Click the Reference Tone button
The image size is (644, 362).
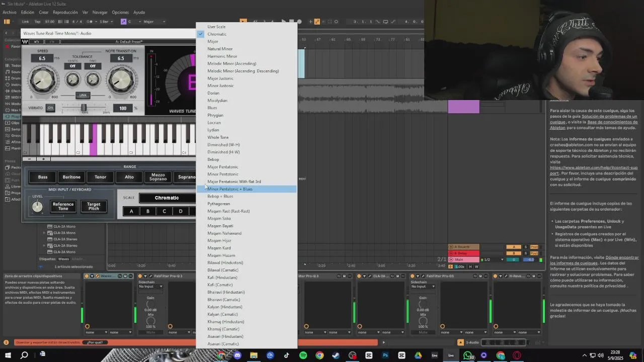tap(63, 207)
